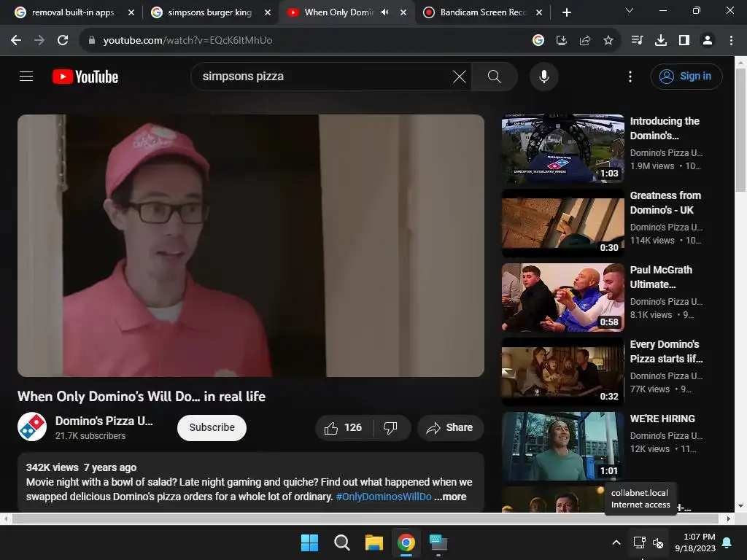Image resolution: width=747 pixels, height=560 pixels.
Task: Show hidden tray icons chevron
Action: pyautogui.click(x=616, y=542)
